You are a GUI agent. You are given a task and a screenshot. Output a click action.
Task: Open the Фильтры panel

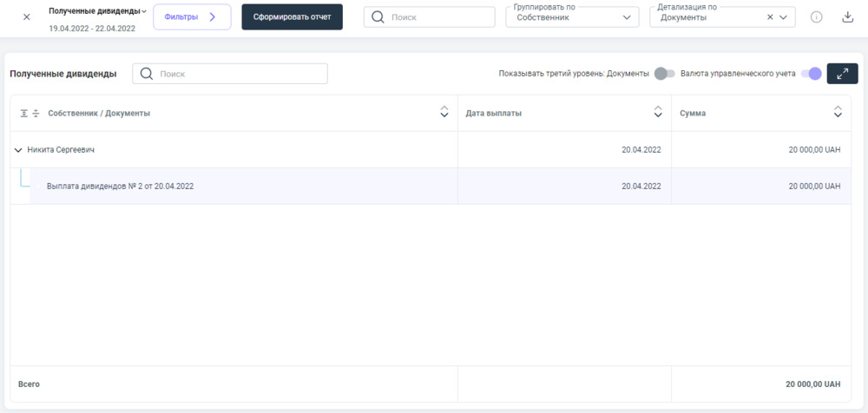pos(192,16)
